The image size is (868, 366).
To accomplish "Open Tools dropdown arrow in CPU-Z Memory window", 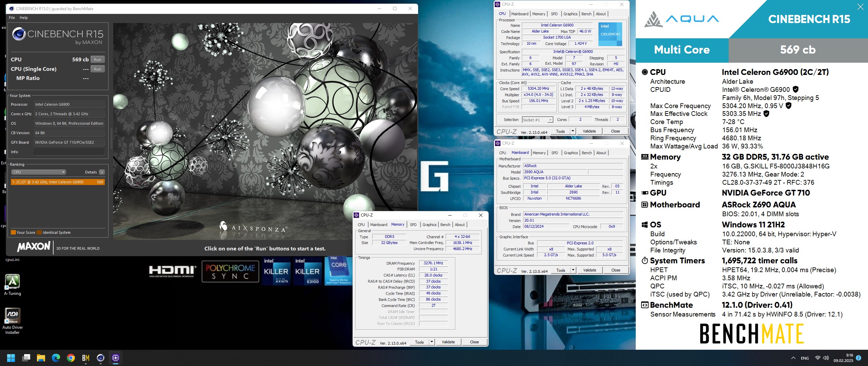I will click(432, 342).
